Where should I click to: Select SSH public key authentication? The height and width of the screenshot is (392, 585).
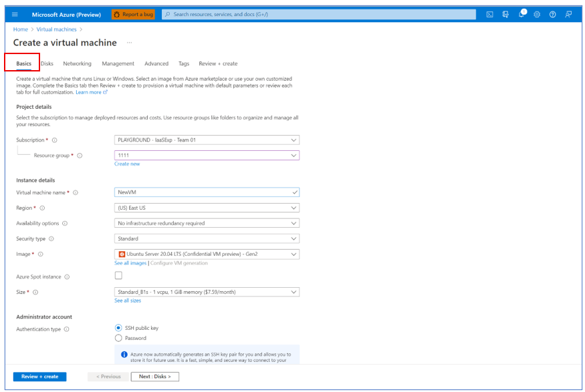click(118, 328)
